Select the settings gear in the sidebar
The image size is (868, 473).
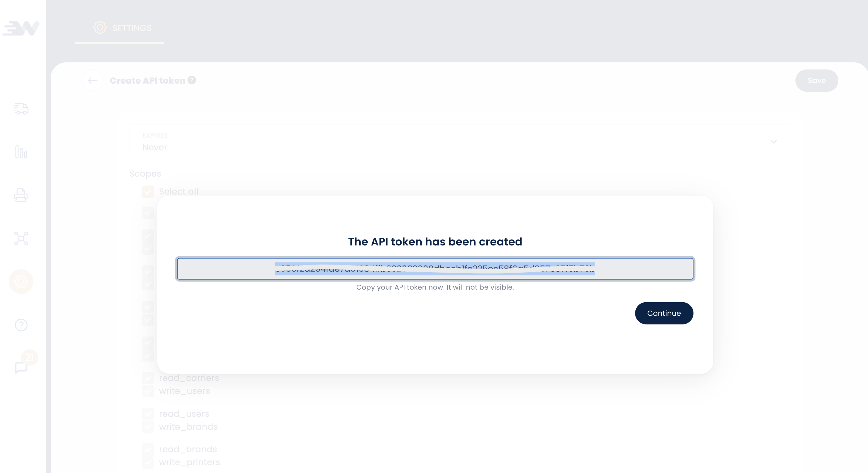[21, 282]
